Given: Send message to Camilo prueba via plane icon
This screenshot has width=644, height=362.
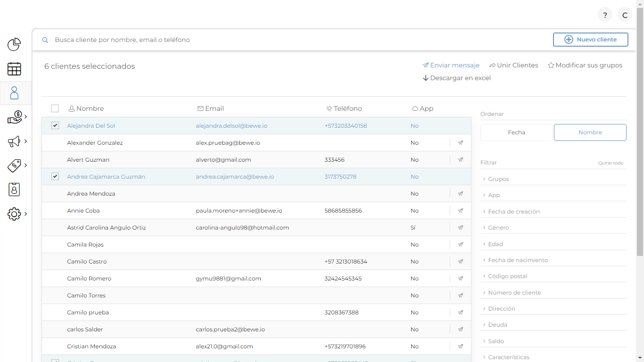Looking at the screenshot, I should pyautogui.click(x=461, y=313).
